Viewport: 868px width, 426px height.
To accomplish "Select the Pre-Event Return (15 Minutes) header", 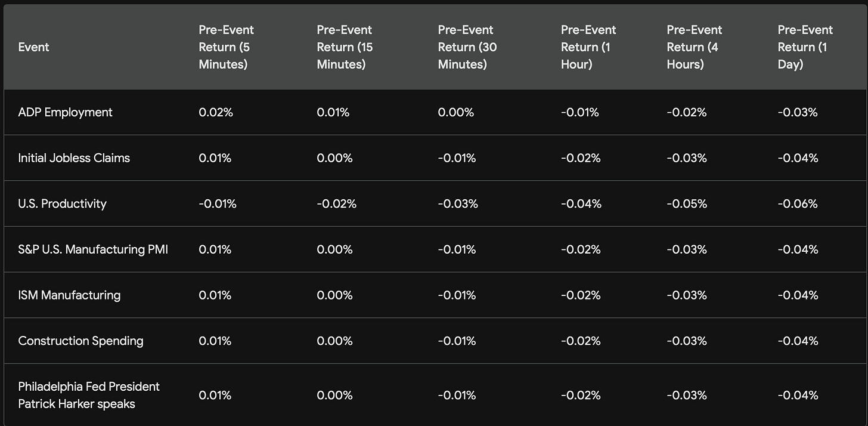I will point(345,47).
